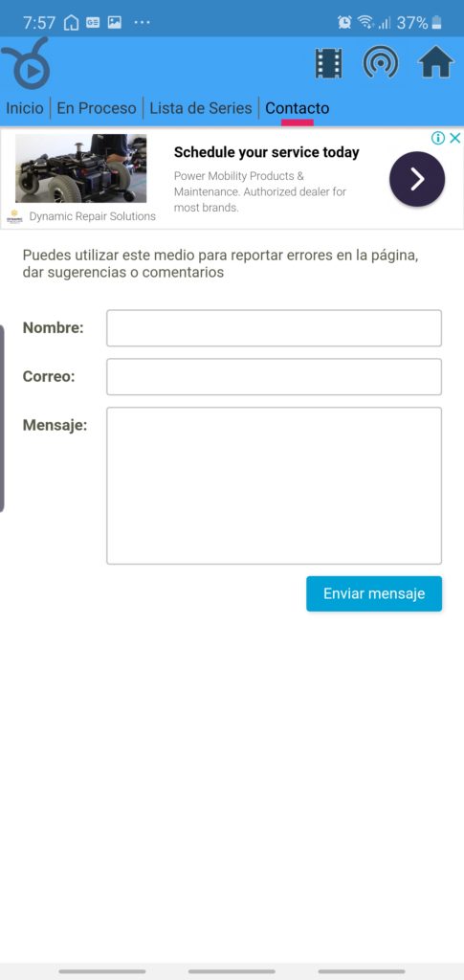Focus the Nombre input field
This screenshot has height=980, width=464.
coord(275,328)
